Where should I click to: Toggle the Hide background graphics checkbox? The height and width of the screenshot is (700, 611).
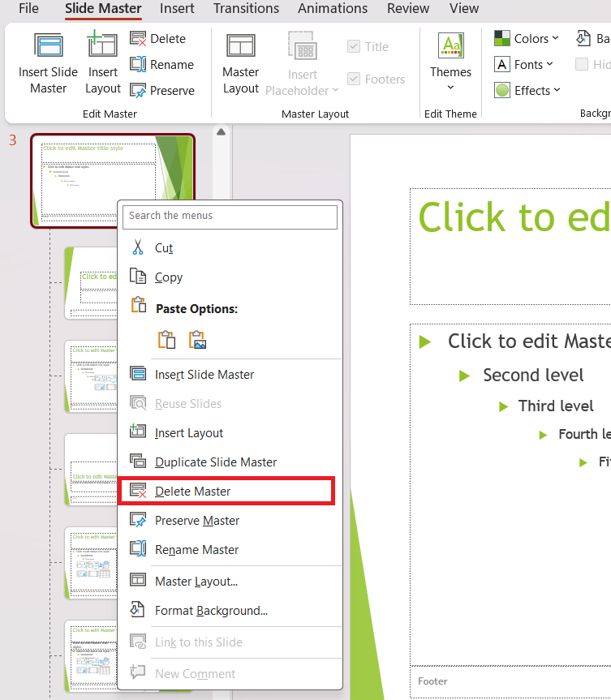582,64
